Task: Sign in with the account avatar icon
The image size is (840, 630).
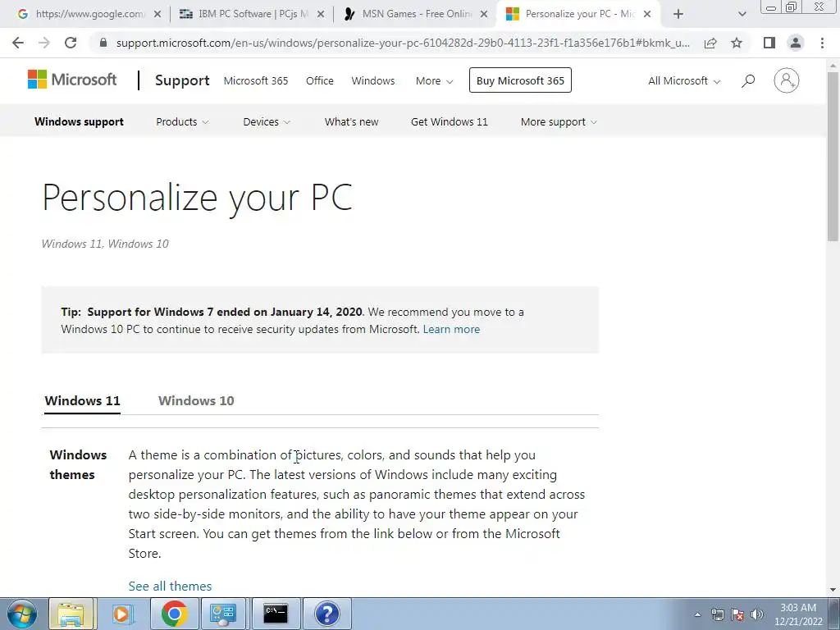Action: click(x=787, y=80)
